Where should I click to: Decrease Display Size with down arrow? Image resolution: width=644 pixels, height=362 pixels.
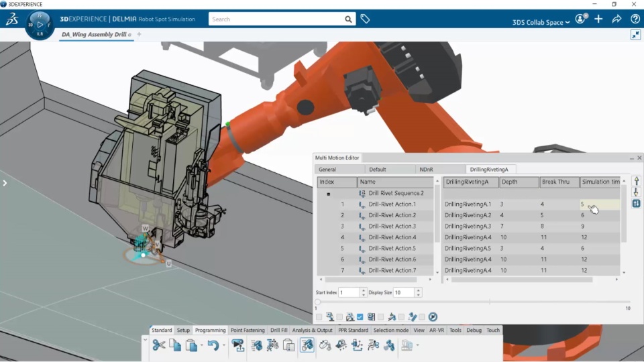[x=418, y=295]
